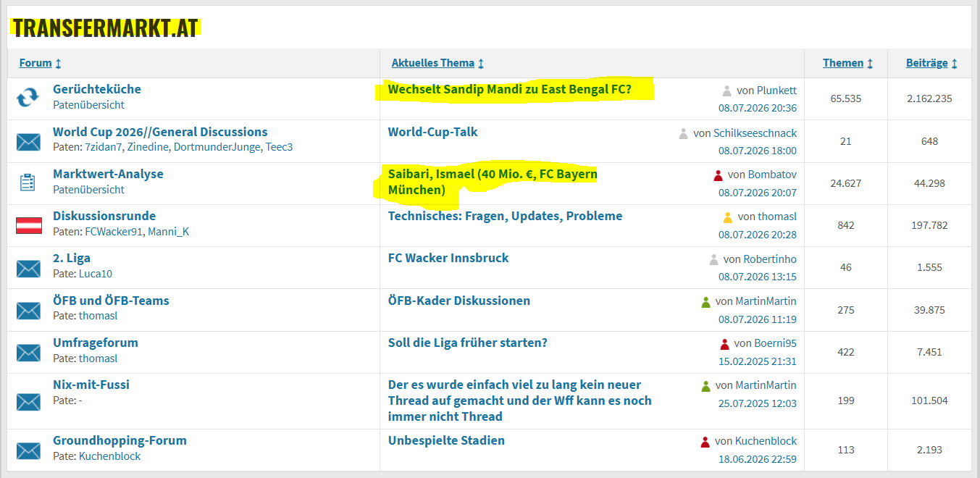Open Pate Kuchenblock link under Groundhopping-Forum

tap(109, 456)
